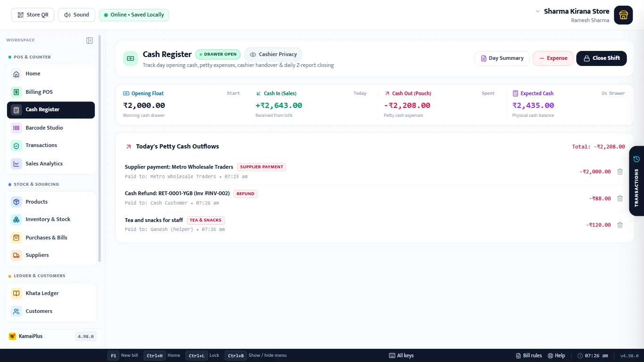Click the 07:26 am clock in status bar
The image size is (644, 362).
coord(593,355)
